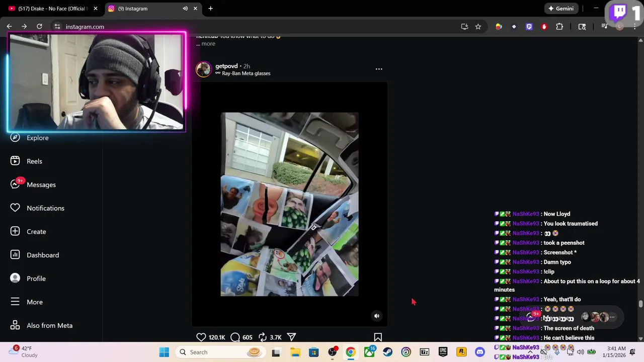Reload the Instagram page
Viewport: 644px width, 362px height.
[x=39, y=27]
